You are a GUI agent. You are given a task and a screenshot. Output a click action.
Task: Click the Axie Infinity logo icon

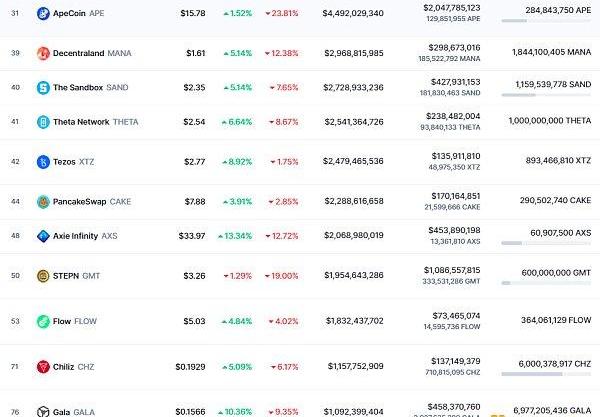tap(43, 236)
